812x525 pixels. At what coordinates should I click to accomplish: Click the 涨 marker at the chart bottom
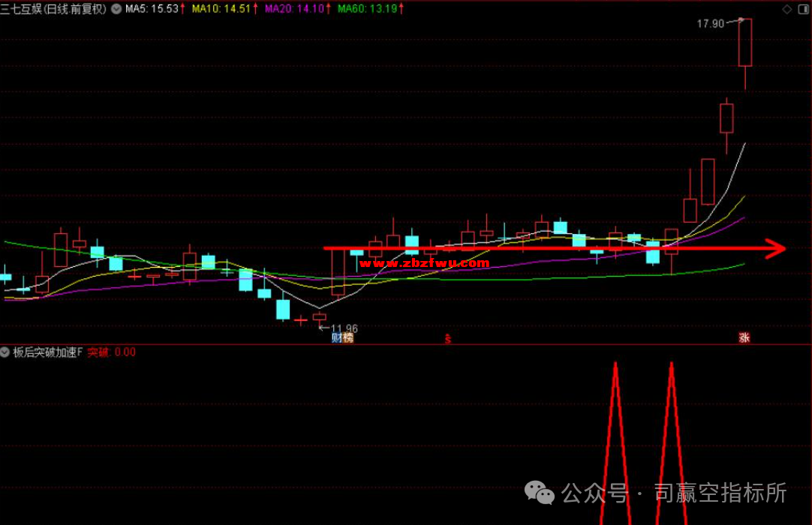(x=744, y=337)
